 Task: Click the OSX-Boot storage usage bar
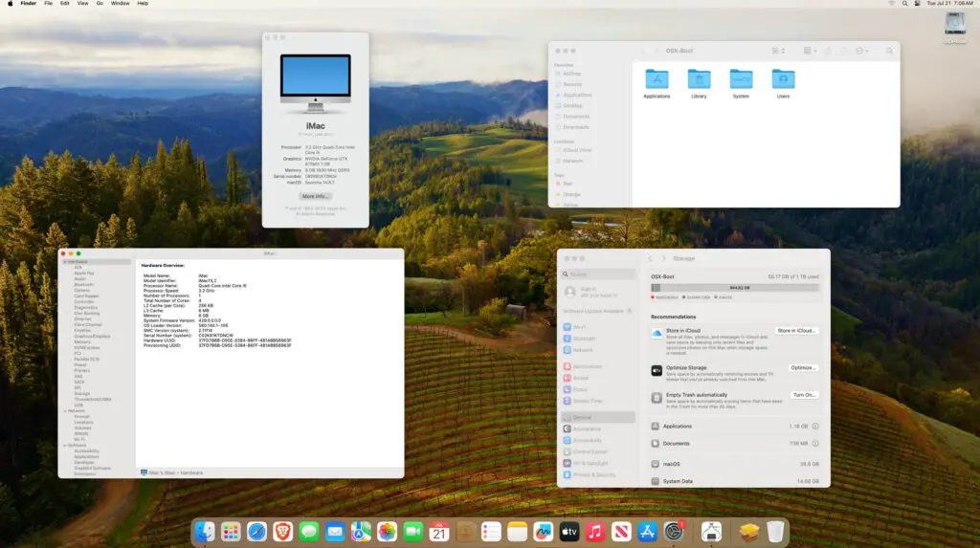[734, 288]
